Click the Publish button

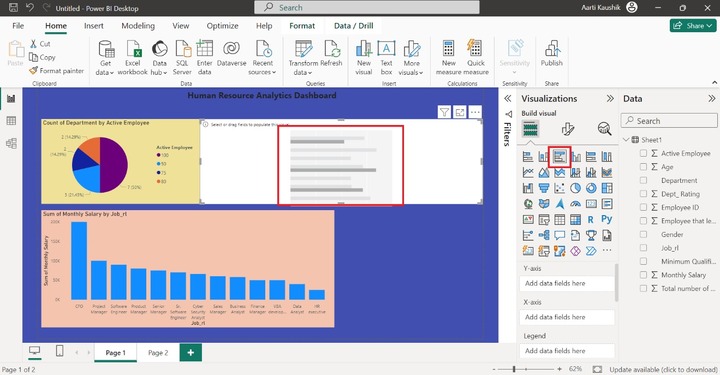[x=551, y=54]
